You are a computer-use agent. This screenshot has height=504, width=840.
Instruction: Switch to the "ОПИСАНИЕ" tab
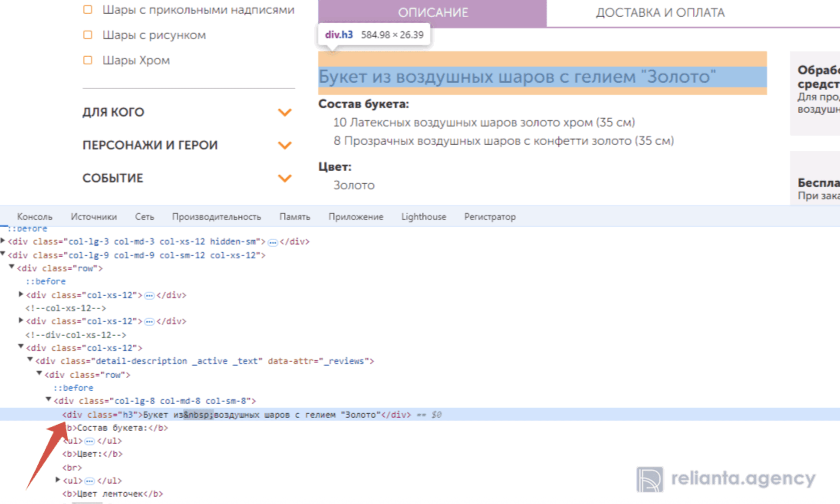click(432, 13)
